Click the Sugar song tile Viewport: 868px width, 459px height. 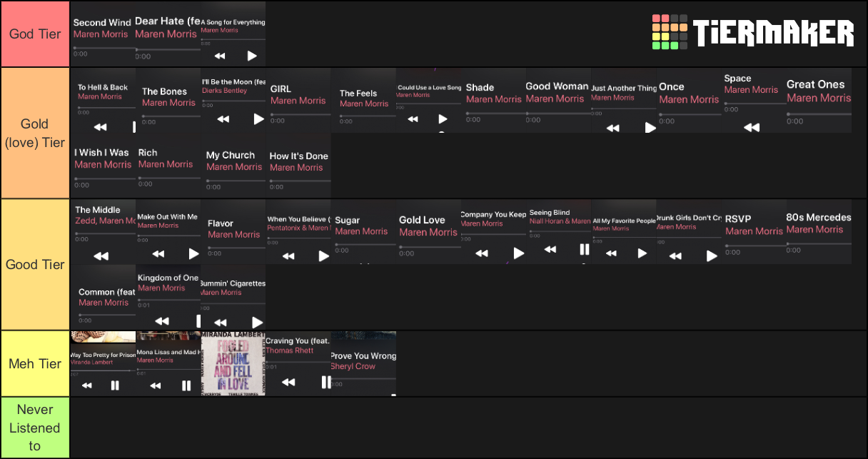click(x=363, y=232)
